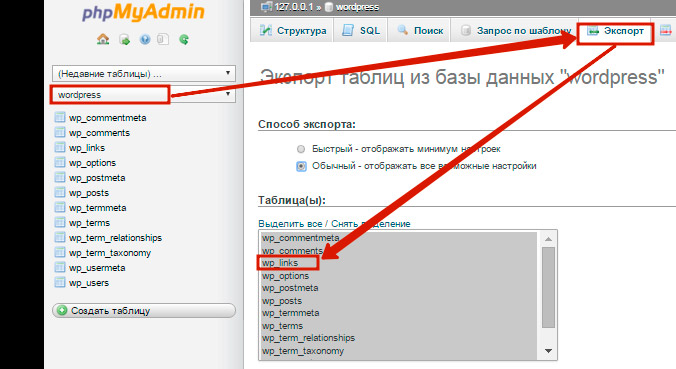Click the table icon beside wp_terms
Viewport: 676px width, 369px height.
(x=59, y=222)
